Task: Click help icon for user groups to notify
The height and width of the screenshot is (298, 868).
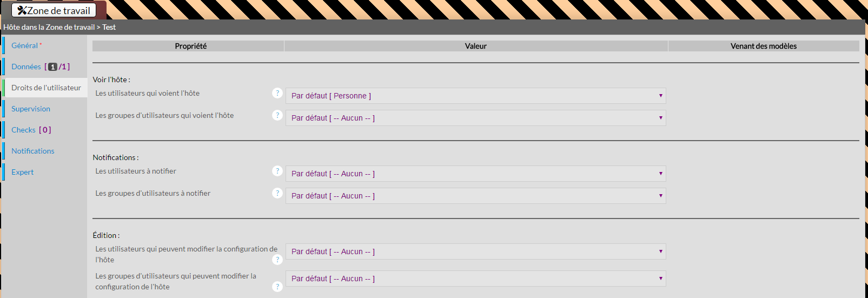Action: pyautogui.click(x=277, y=193)
